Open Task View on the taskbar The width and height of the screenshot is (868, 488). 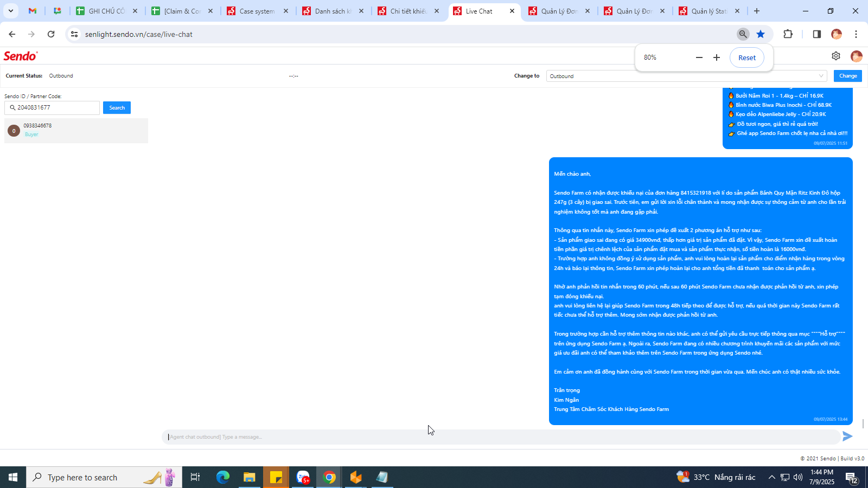[x=195, y=477]
